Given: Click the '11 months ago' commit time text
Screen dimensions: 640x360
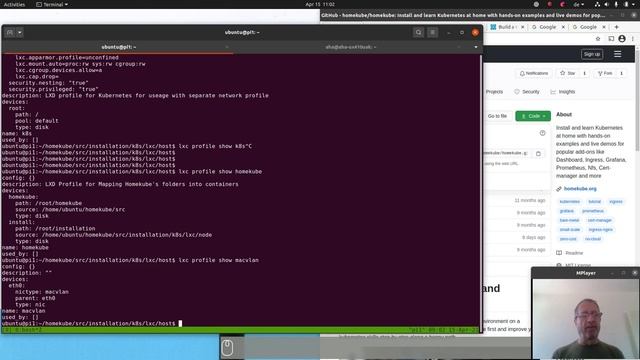Looking at the screenshot, I should (x=530, y=200).
